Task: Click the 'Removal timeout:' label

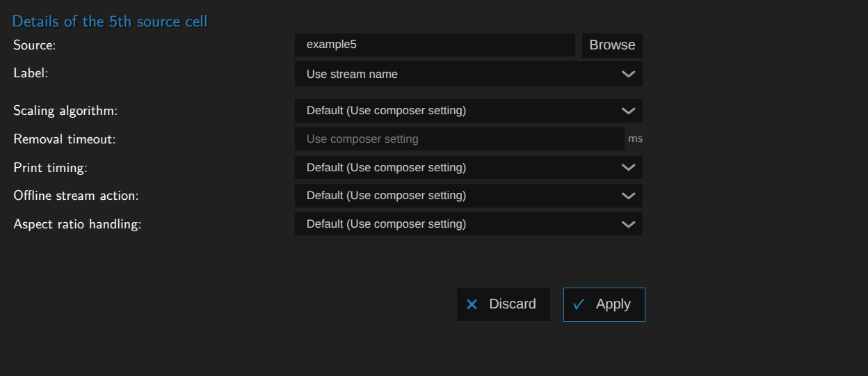Action: (65, 139)
